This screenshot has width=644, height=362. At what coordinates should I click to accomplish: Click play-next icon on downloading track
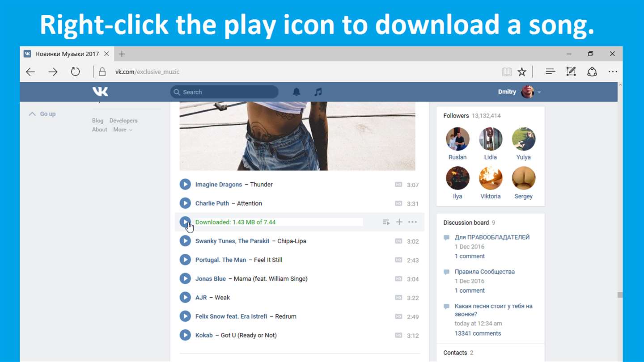(x=386, y=222)
